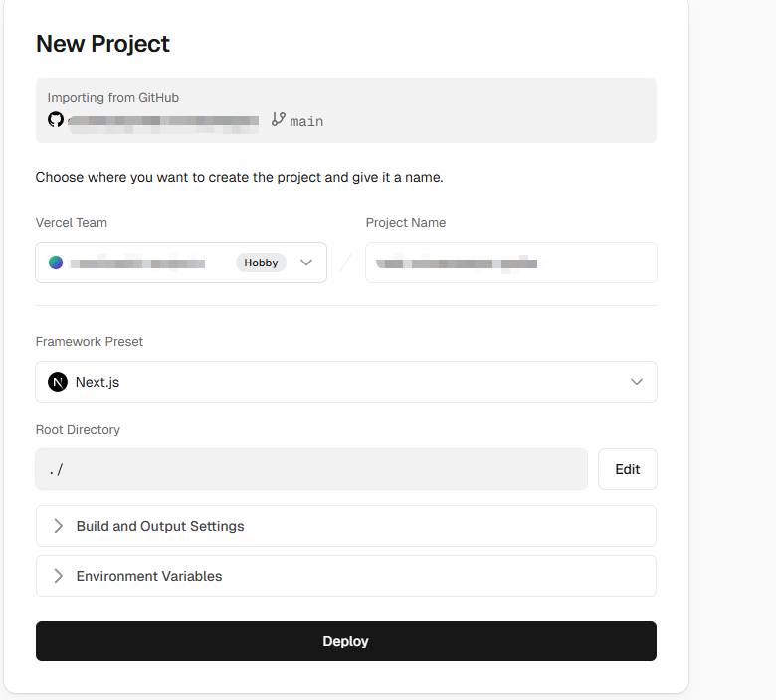Click the git branch icon beside main
This screenshot has width=776, height=700.
click(279, 120)
